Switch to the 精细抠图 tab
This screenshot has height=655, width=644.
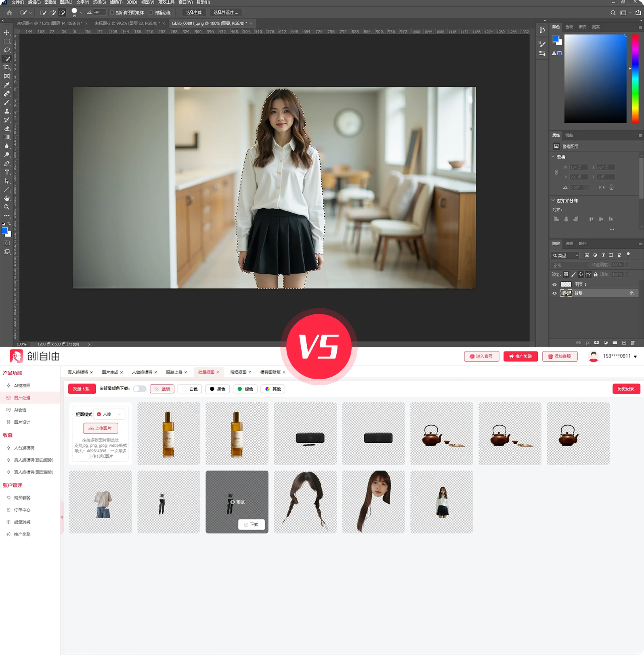click(238, 372)
